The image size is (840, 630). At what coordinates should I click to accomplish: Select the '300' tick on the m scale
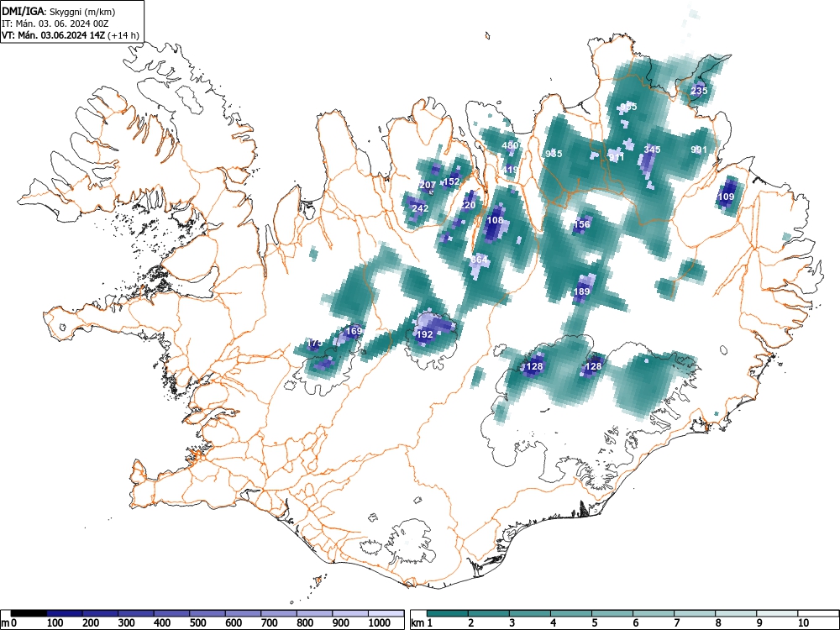(127, 623)
